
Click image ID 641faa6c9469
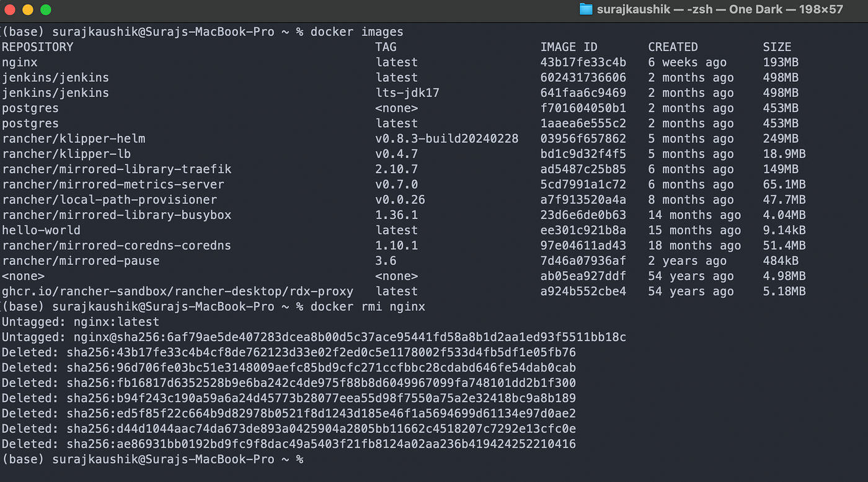pos(583,93)
